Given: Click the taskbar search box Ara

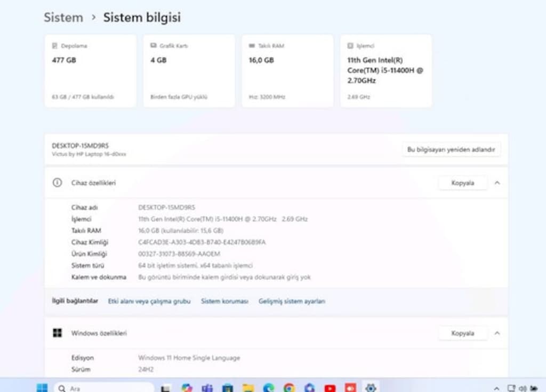Looking at the screenshot, I should 104,388.
